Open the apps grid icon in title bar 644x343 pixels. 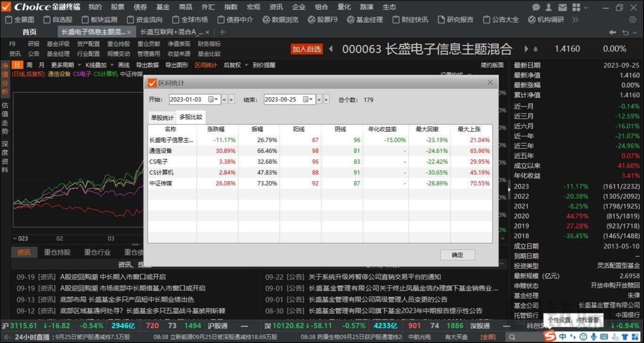tap(576, 7)
